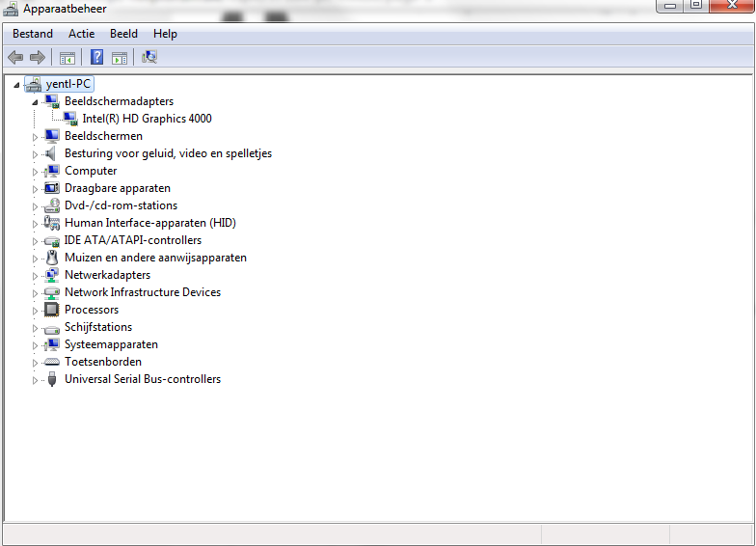Select the yentl-PC tree label
This screenshot has width=756, height=546.
(67, 84)
